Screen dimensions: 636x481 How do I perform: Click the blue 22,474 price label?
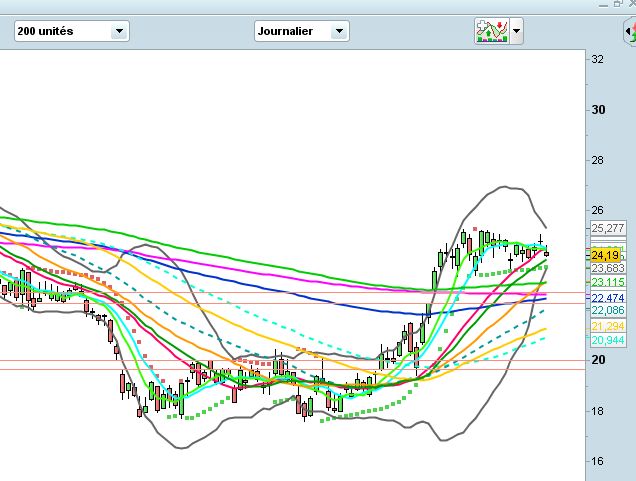(608, 298)
